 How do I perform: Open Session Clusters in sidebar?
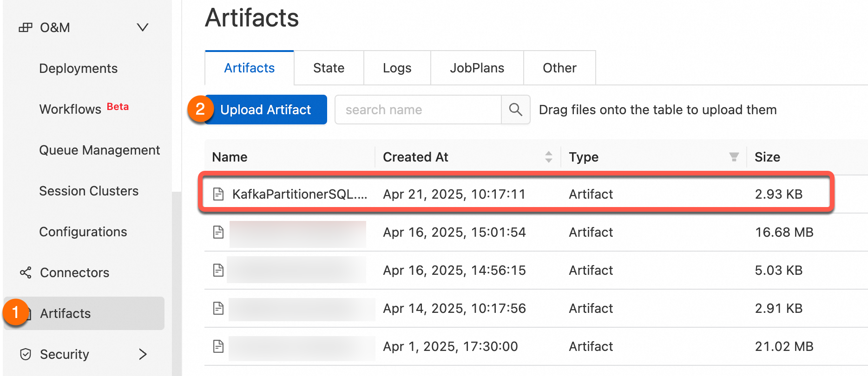coord(89,191)
